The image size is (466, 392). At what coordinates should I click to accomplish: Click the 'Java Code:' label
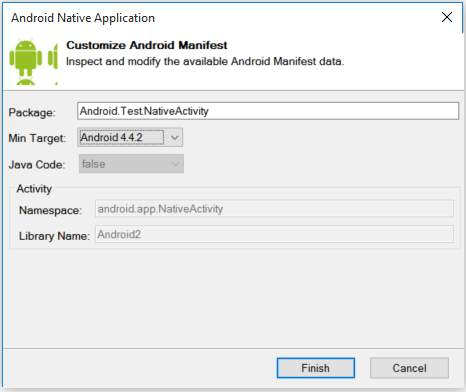(37, 164)
